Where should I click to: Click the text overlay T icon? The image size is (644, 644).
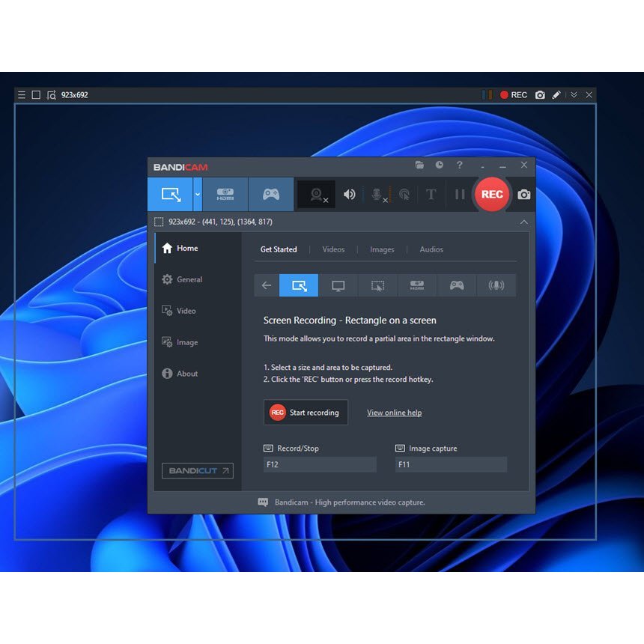[431, 195]
